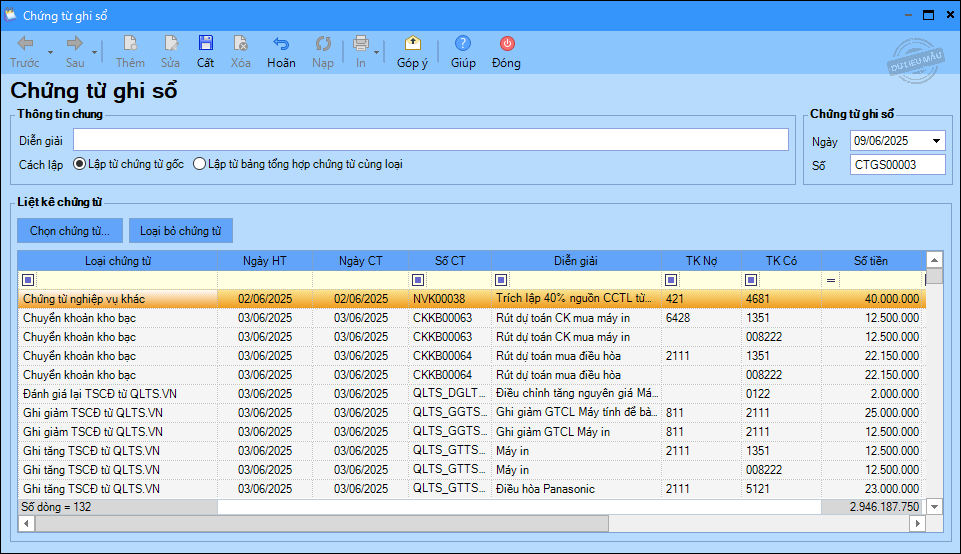Click the Số dòng = 132 footer

click(x=118, y=507)
